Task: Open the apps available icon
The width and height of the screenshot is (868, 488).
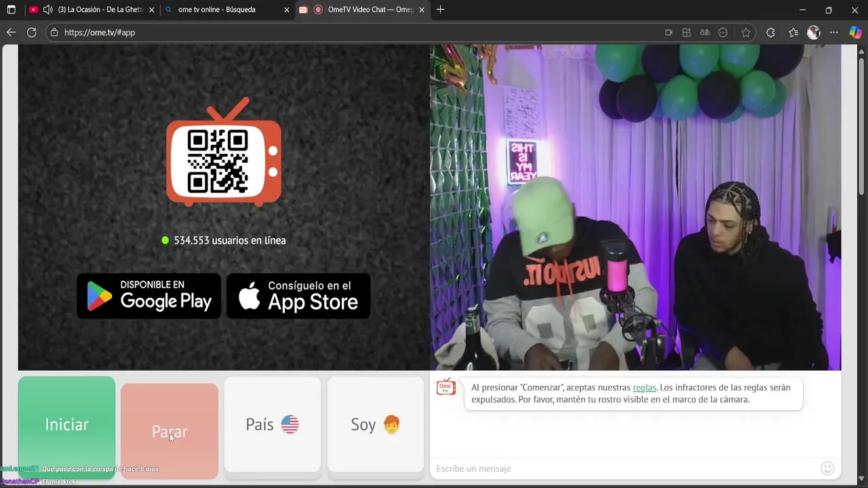Action: [686, 32]
